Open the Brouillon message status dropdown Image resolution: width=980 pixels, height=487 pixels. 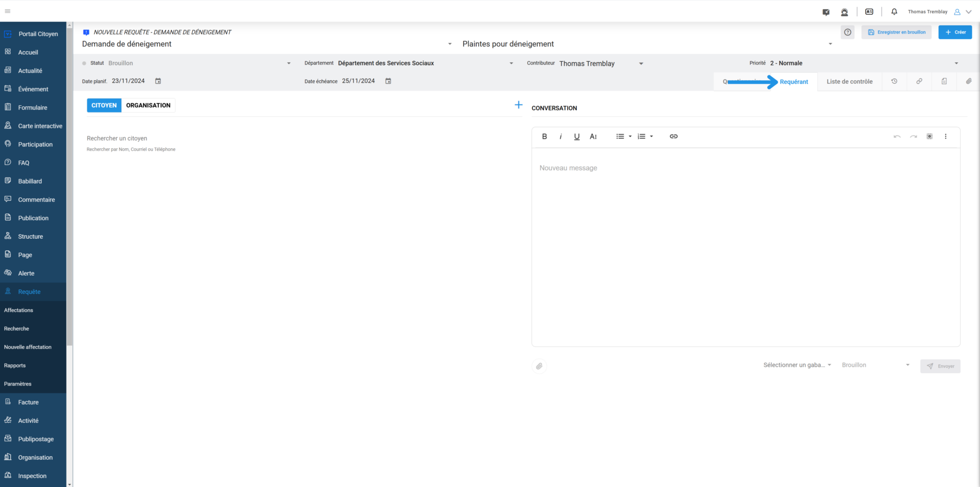tap(875, 365)
